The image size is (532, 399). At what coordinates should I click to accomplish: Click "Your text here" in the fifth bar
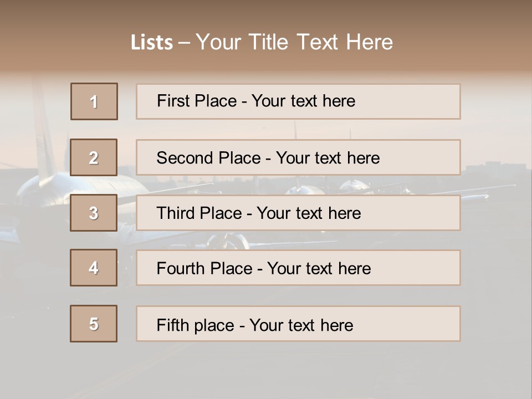point(301,325)
